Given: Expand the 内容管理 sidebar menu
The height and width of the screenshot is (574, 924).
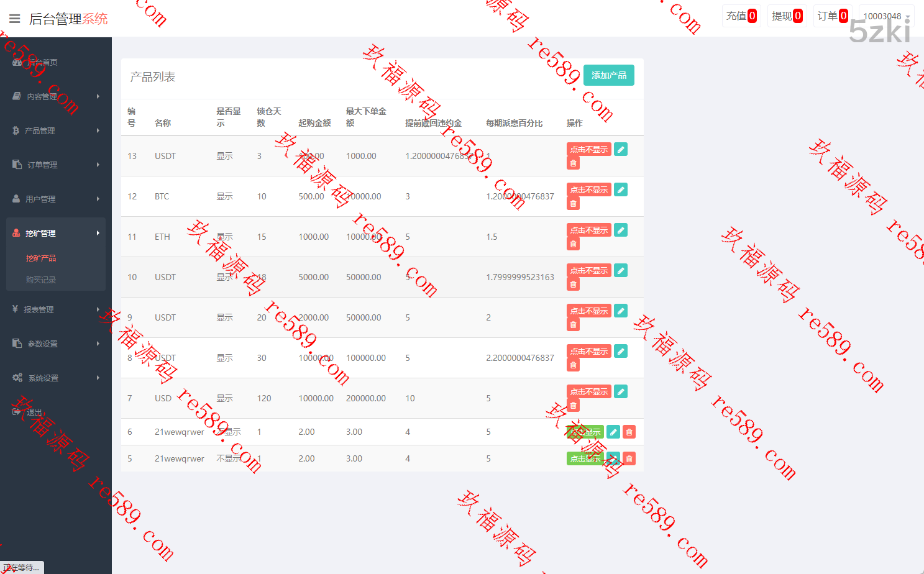Looking at the screenshot, I should (56, 96).
